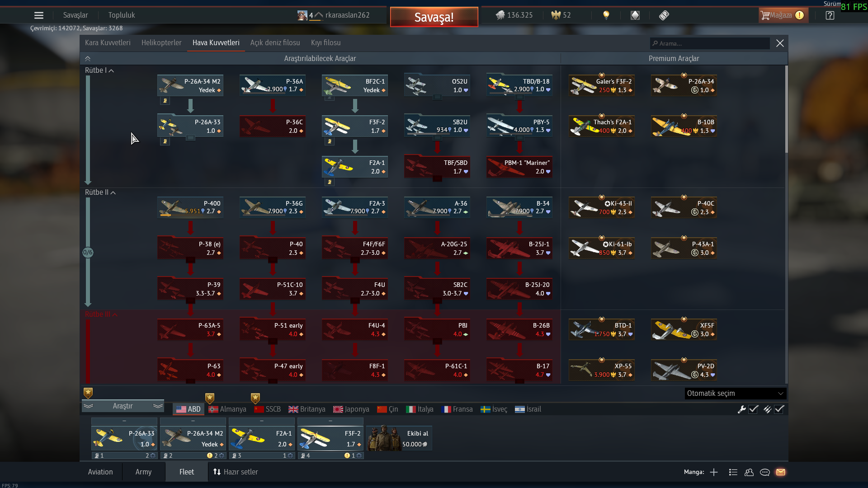Open Hazır setler presets selector

pos(236,472)
